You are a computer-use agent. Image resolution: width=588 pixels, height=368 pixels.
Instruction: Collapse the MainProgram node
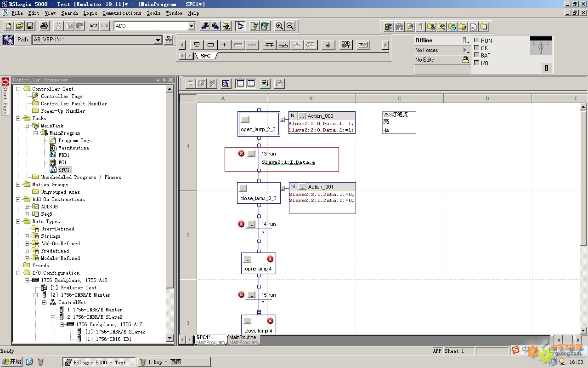coord(36,133)
